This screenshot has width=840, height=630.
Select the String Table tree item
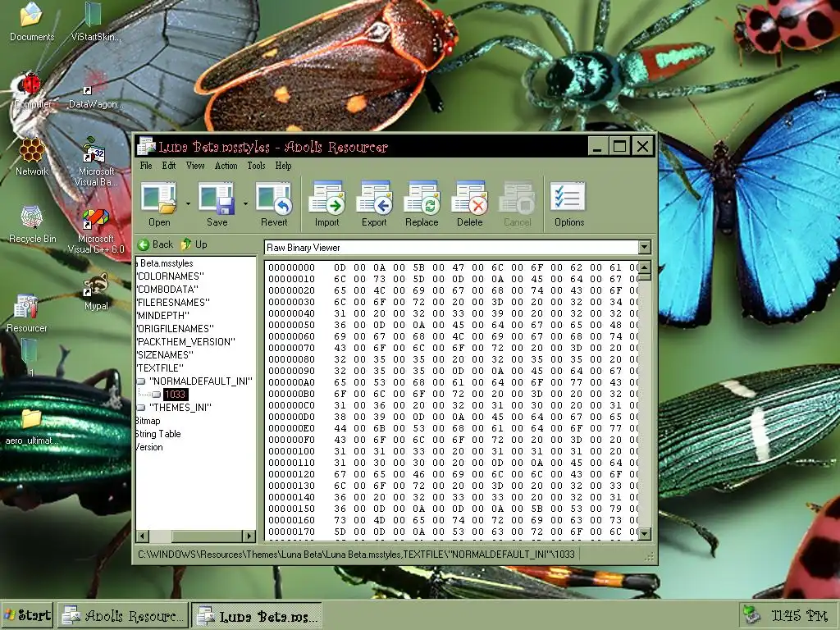[x=158, y=434]
